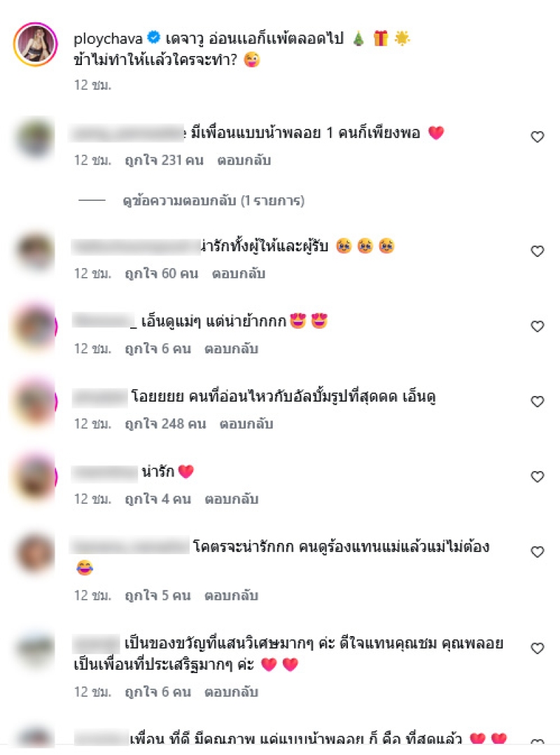Click the blue verified badge beside ploychava
Screen dimensions: 560x755
[153, 37]
